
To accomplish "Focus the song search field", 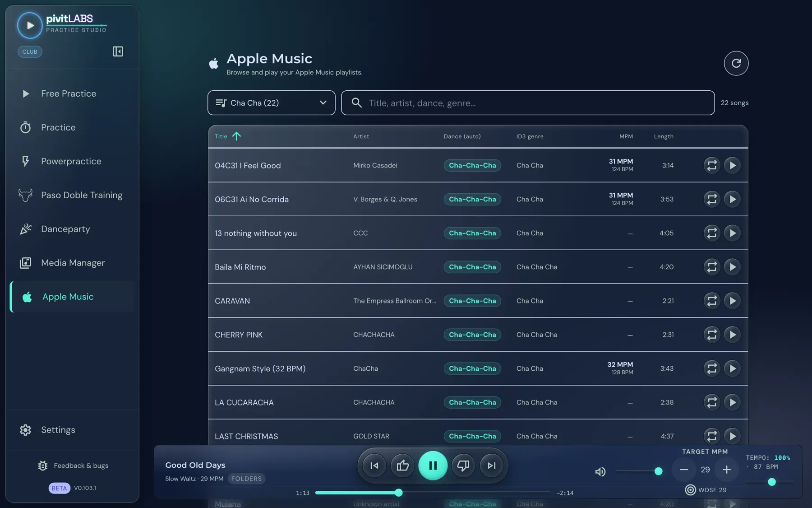I will (528, 103).
